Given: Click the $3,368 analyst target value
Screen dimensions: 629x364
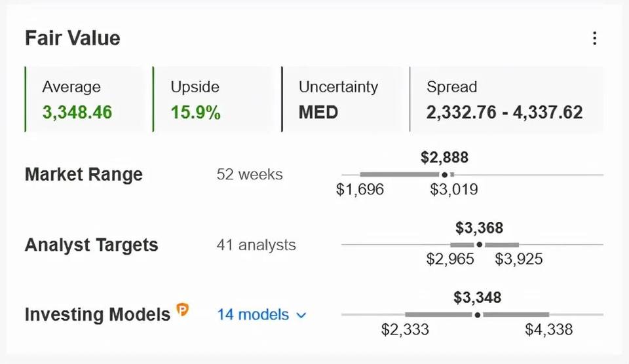Looking at the screenshot, I should tap(480, 228).
